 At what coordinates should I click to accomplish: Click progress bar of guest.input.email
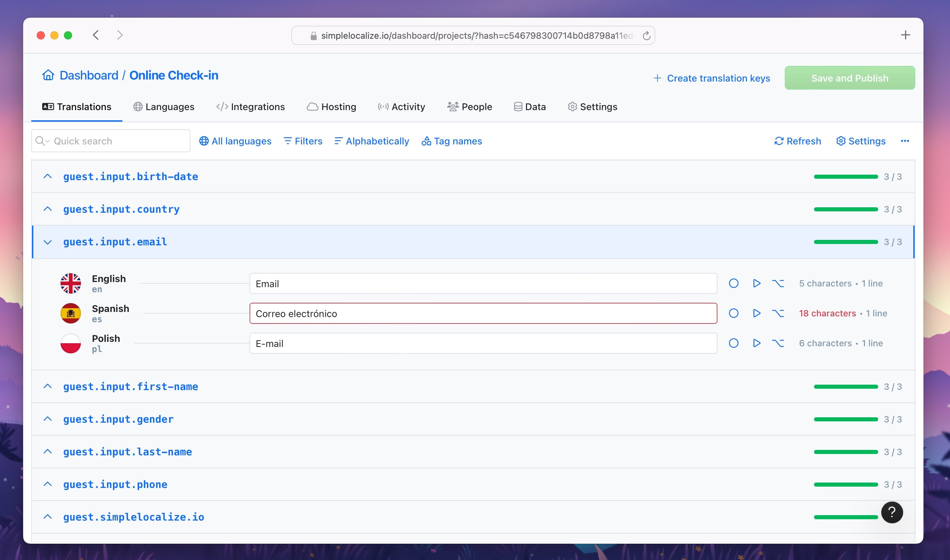(846, 242)
